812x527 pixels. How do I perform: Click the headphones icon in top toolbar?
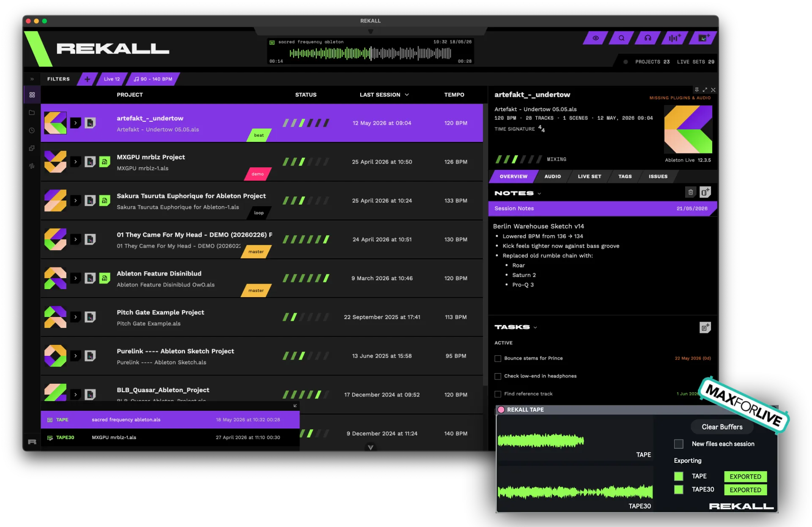point(647,38)
